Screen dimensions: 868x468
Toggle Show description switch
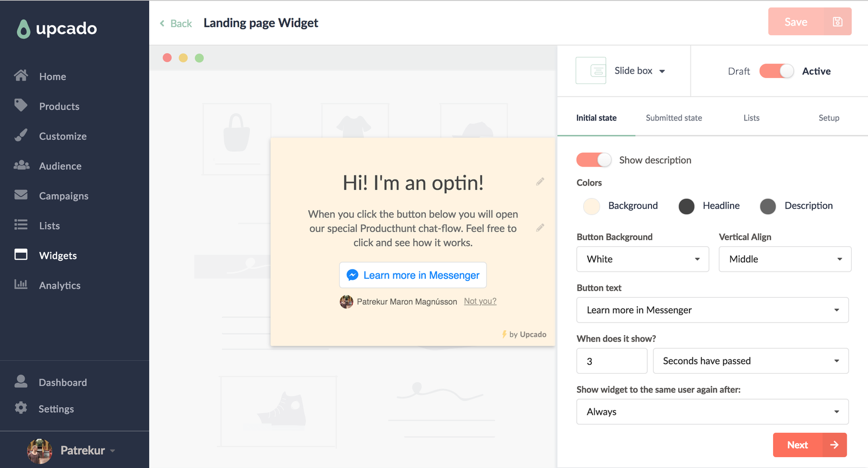coord(593,160)
